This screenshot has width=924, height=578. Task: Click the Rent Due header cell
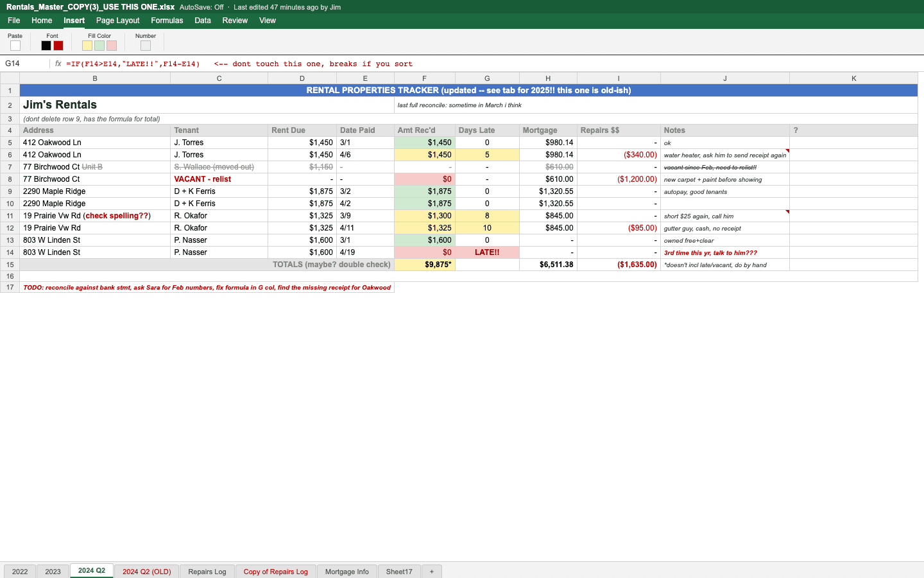pos(302,130)
